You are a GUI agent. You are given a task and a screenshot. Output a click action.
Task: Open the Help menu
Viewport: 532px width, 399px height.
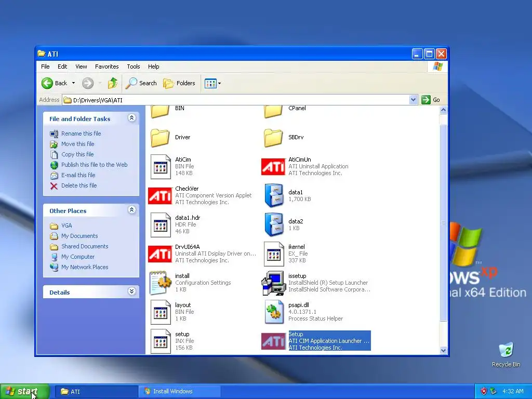153,66
